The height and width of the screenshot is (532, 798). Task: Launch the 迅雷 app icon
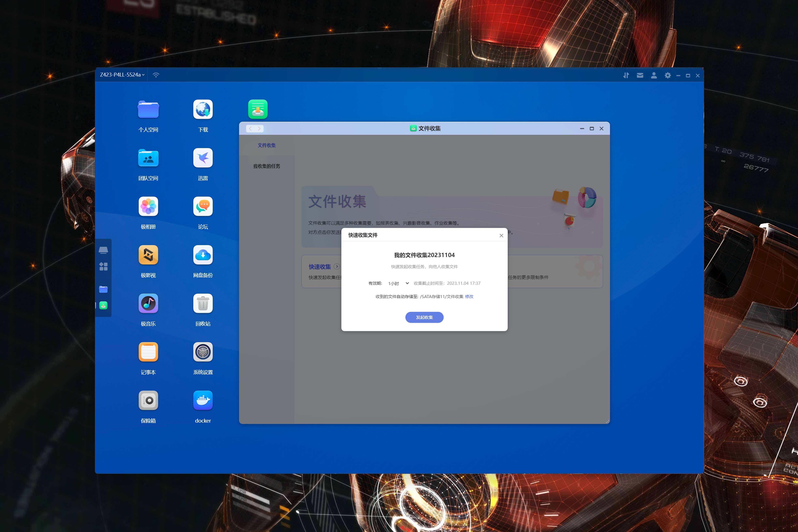pos(203,158)
